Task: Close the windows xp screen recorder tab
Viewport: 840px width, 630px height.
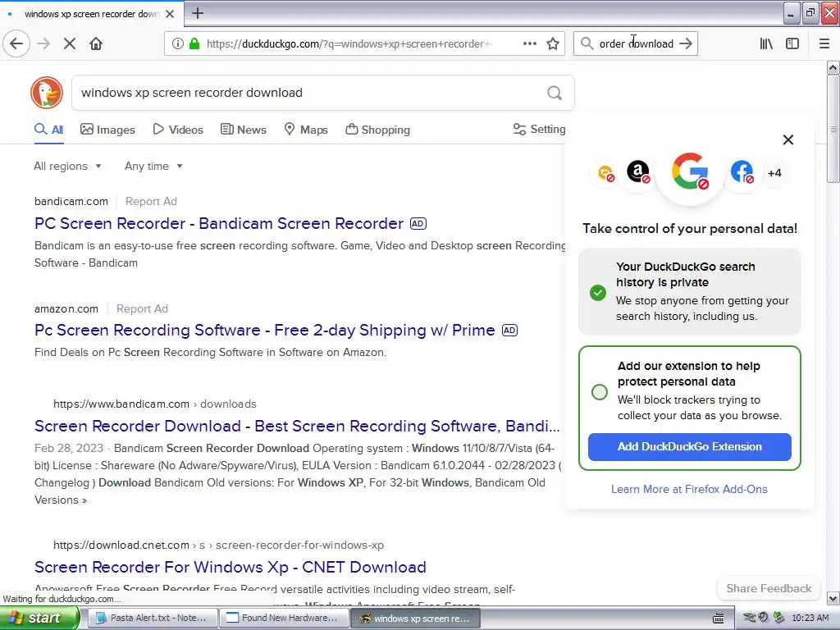Action: [x=170, y=14]
